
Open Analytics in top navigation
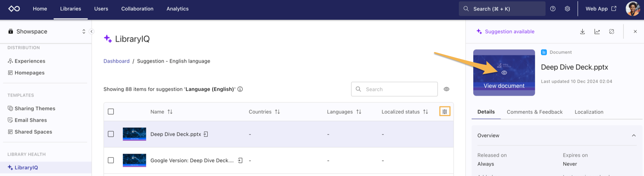177,9
